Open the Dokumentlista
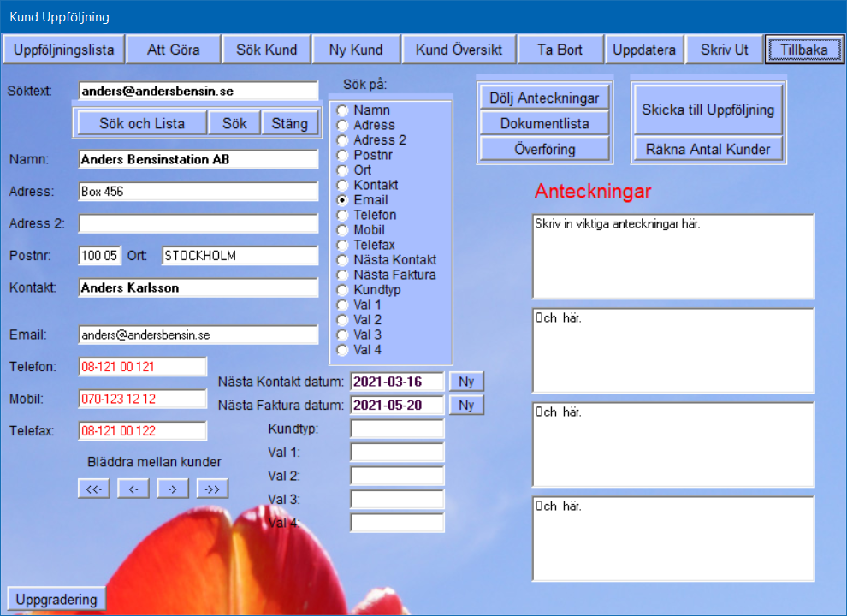 tap(544, 123)
